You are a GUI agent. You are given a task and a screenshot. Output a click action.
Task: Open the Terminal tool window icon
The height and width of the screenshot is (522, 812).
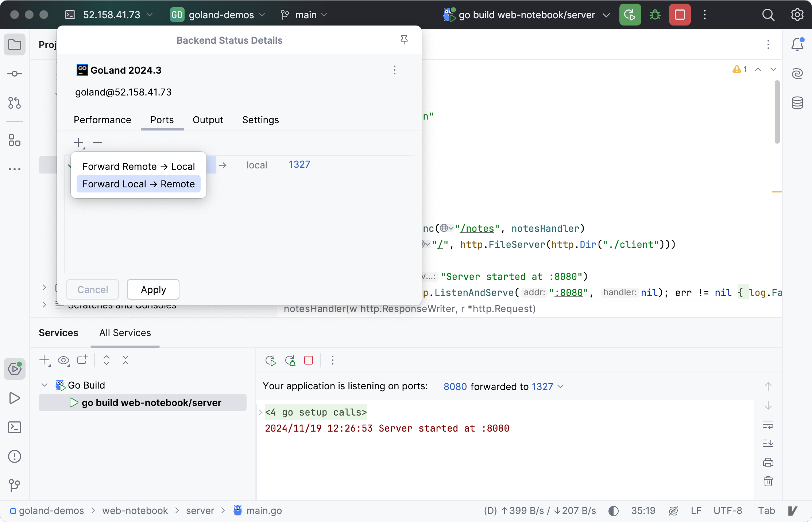click(x=15, y=427)
